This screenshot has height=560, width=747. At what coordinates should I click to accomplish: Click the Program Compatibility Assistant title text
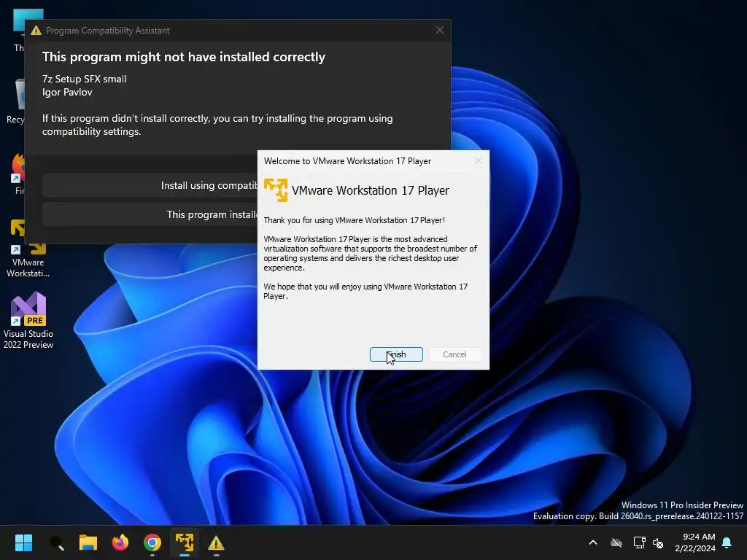coord(108,31)
